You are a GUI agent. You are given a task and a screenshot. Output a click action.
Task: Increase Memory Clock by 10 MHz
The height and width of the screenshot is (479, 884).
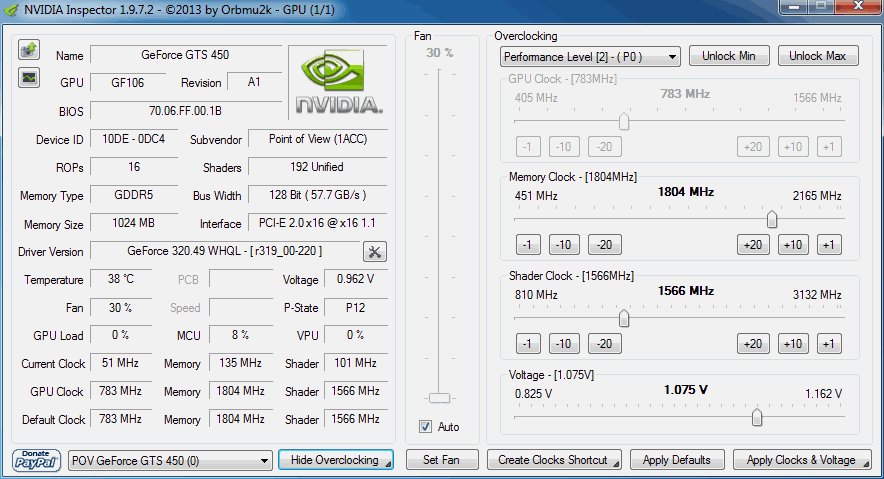coord(793,245)
